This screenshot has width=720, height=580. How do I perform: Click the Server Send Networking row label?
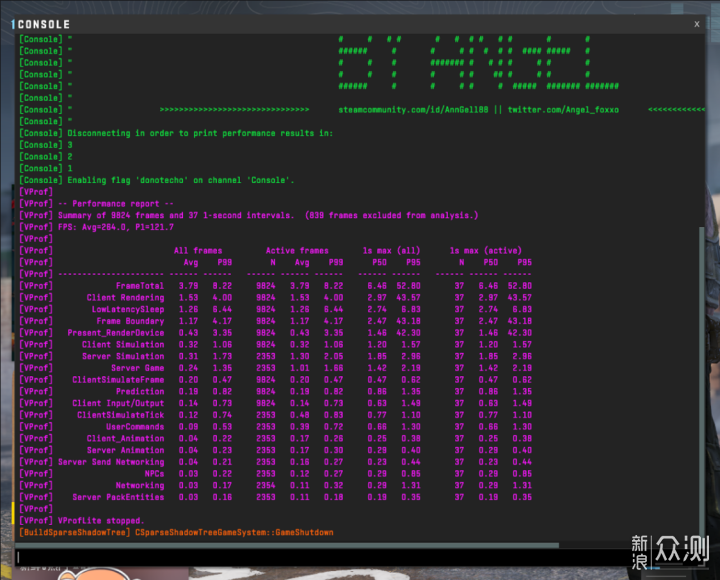coord(111,462)
